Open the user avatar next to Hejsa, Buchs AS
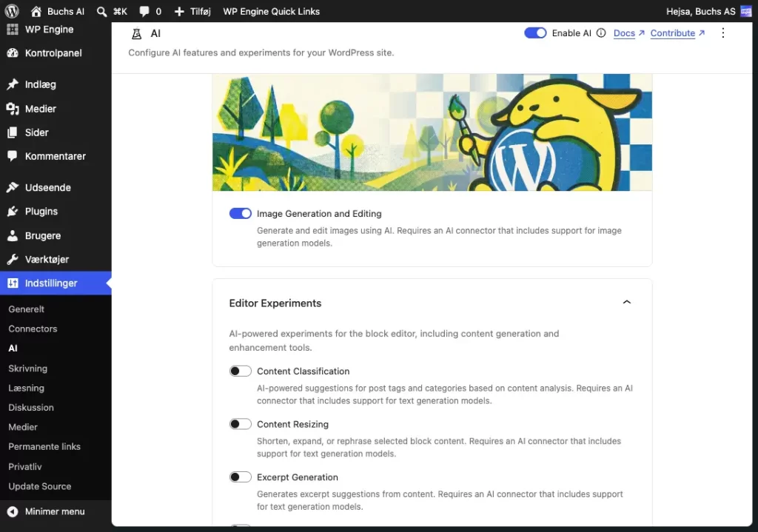The width and height of the screenshot is (758, 532). click(x=746, y=11)
